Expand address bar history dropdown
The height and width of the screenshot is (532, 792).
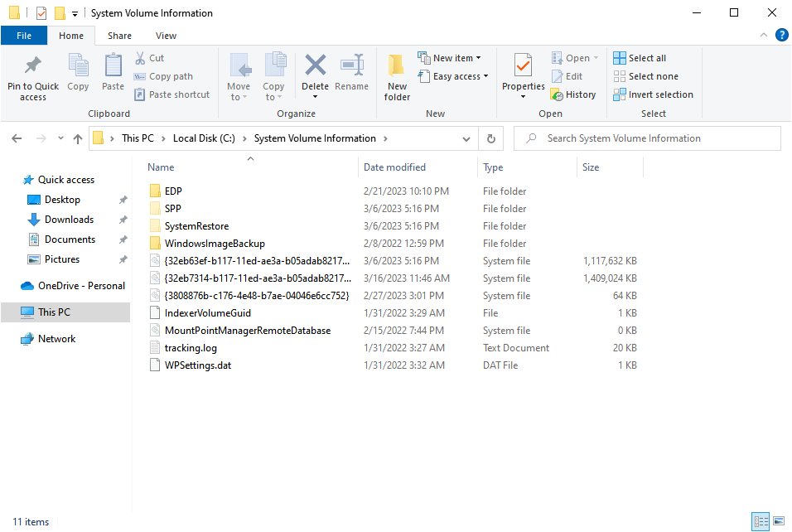click(466, 139)
